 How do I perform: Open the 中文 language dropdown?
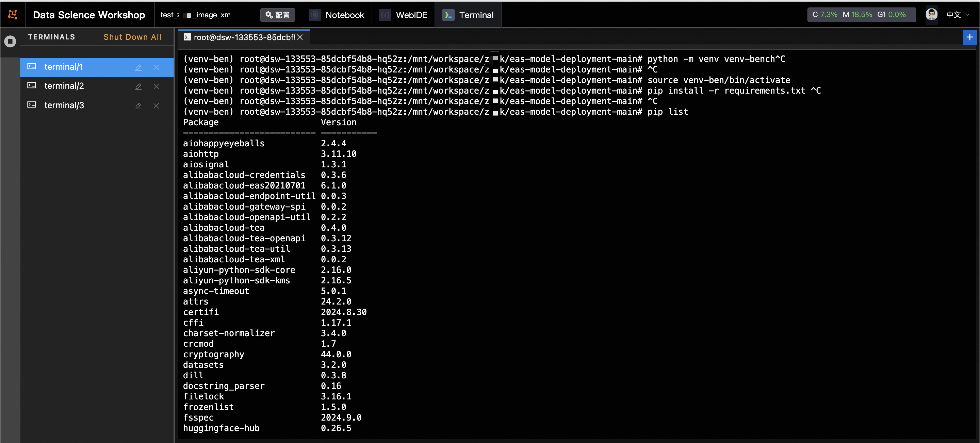[x=958, y=15]
